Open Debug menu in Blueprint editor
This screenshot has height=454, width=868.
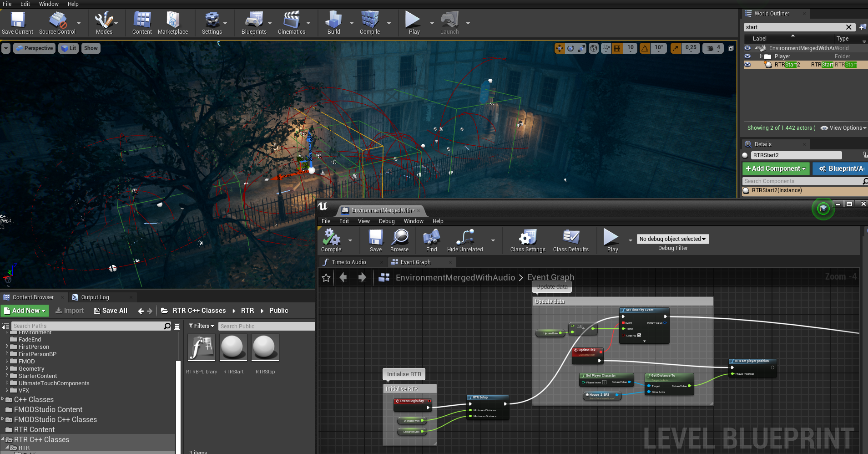[387, 221]
